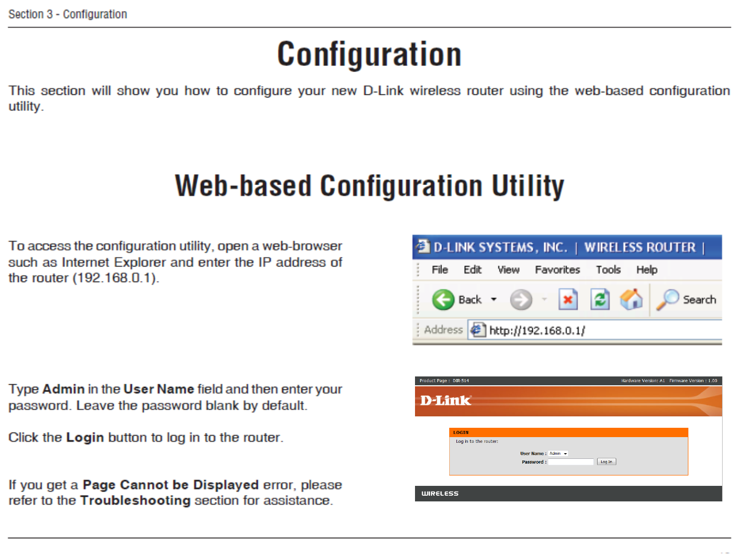Click the "Section 3 - Configuration" header text
This screenshot has width=747, height=560.
click(68, 14)
